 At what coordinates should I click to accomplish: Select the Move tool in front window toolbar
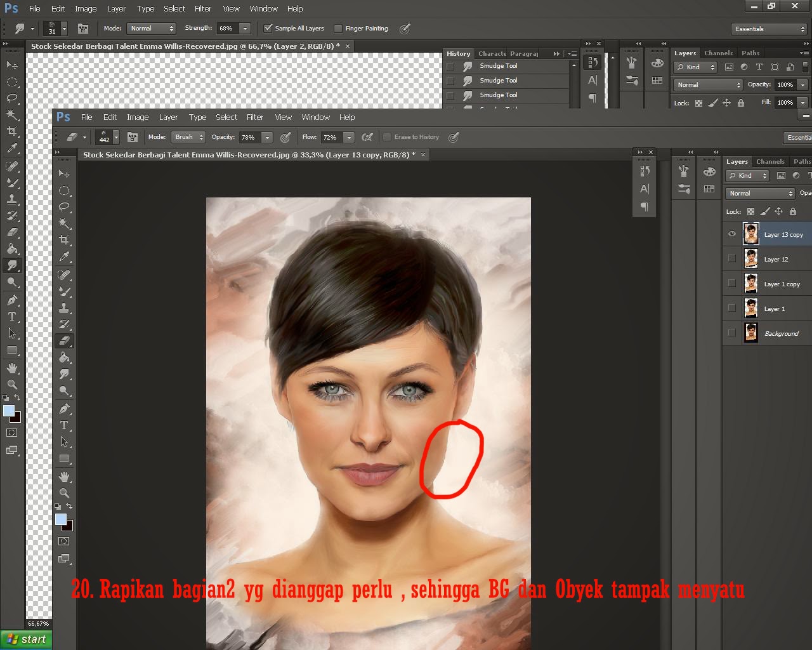pyautogui.click(x=64, y=173)
